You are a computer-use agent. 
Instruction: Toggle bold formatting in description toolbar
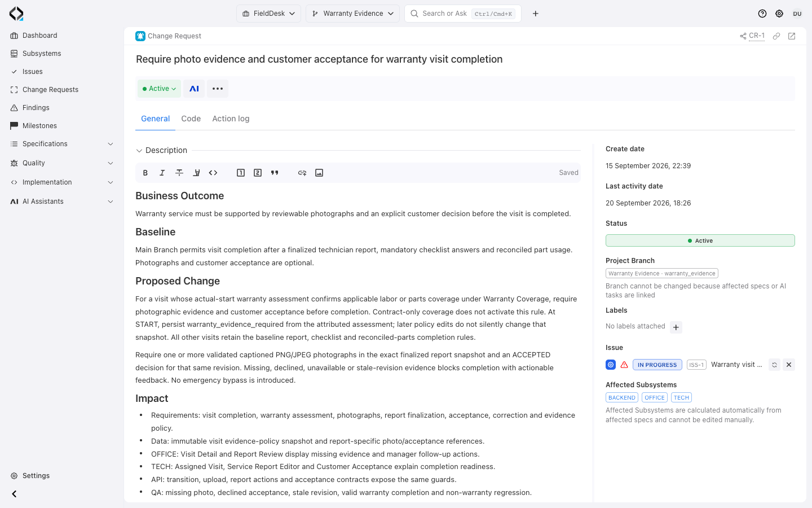point(145,173)
